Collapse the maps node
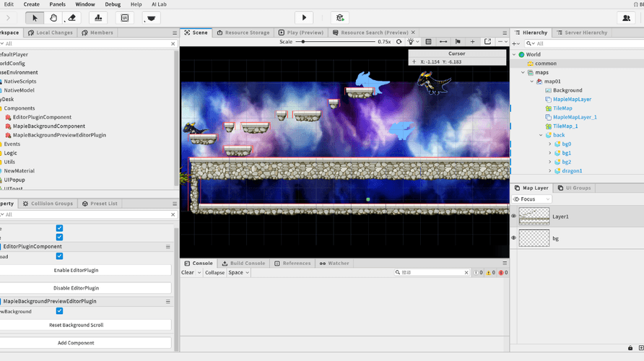Viewport: 644px width, 361px height. [x=523, y=72]
